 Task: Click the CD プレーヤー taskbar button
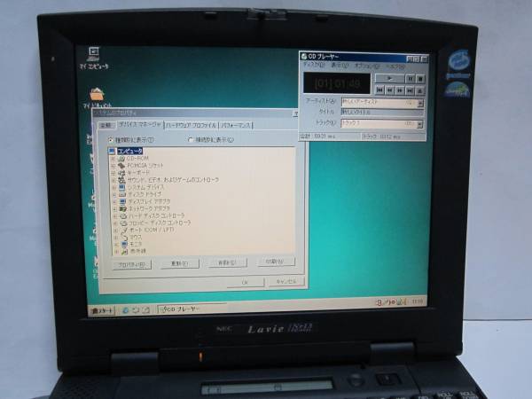coord(192,309)
